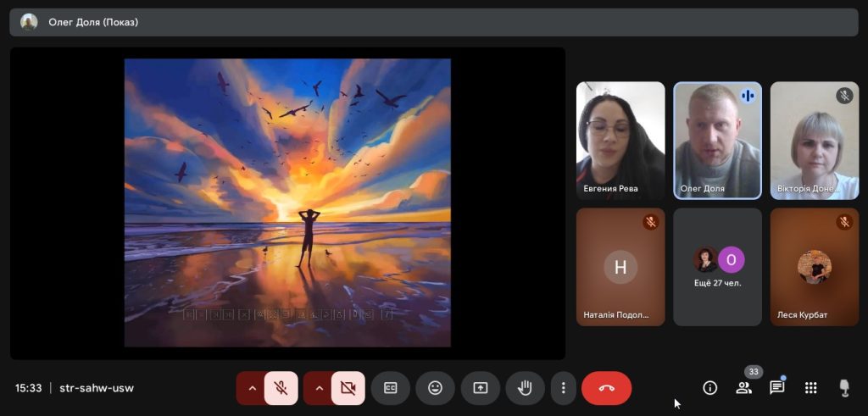Screen dimensions: 868x416
Task: Open meeting details info icon
Action: coord(709,388)
